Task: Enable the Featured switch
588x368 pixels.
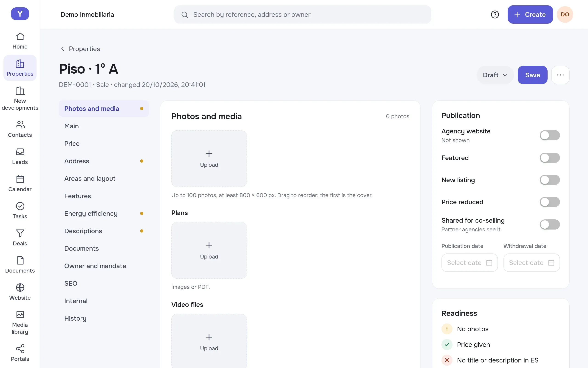Action: [550, 158]
